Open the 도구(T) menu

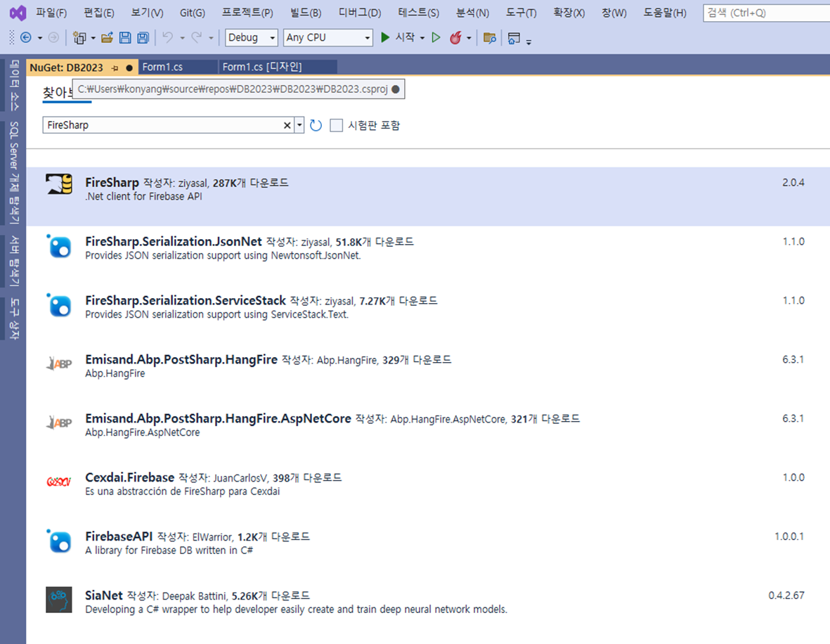[521, 13]
